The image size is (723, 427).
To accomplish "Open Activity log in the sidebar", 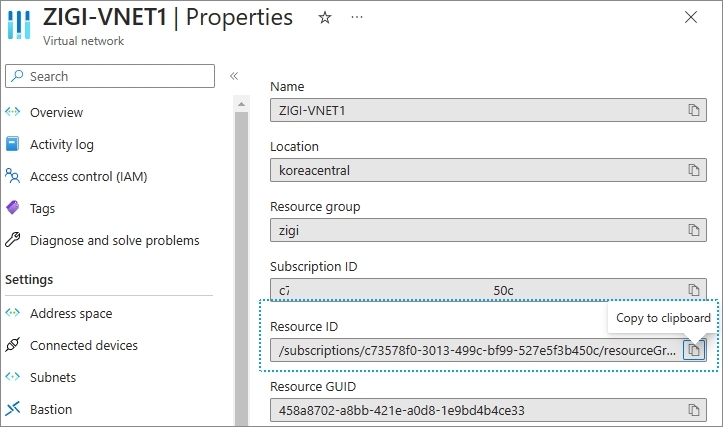I will (62, 145).
